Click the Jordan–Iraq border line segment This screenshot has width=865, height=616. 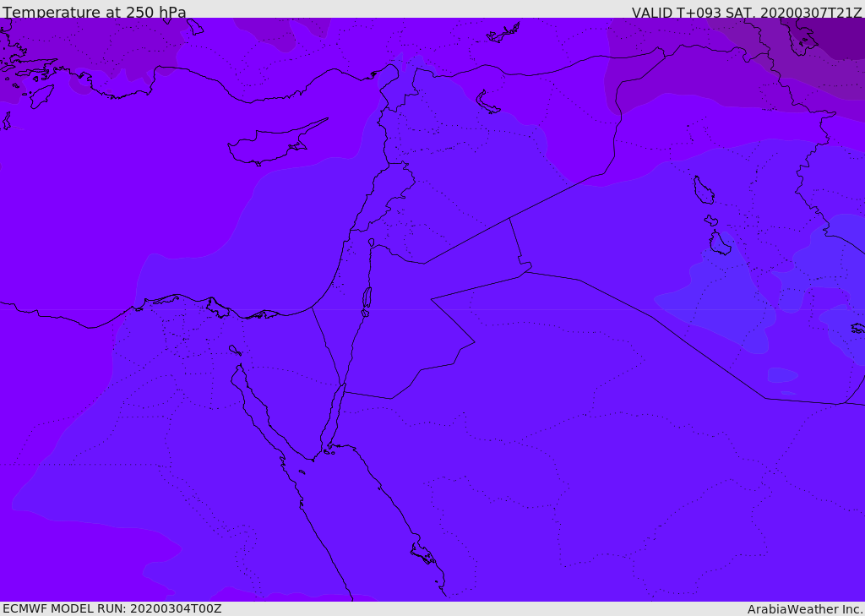coord(515,242)
